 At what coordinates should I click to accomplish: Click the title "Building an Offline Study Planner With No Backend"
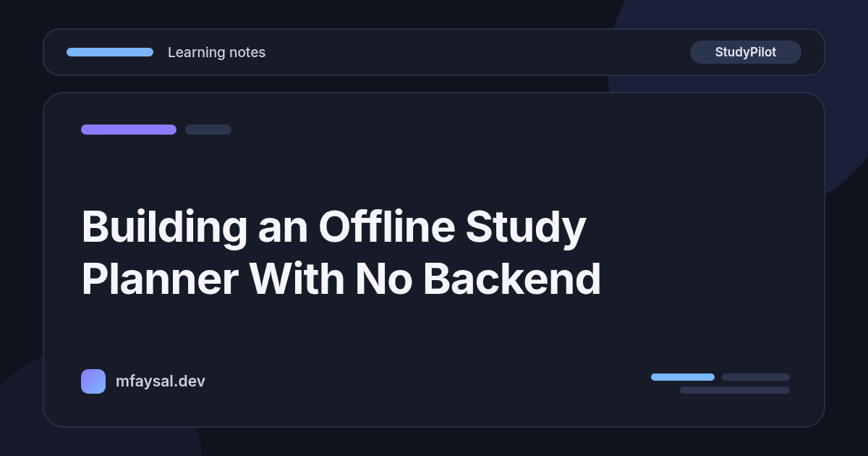pyautogui.click(x=341, y=253)
